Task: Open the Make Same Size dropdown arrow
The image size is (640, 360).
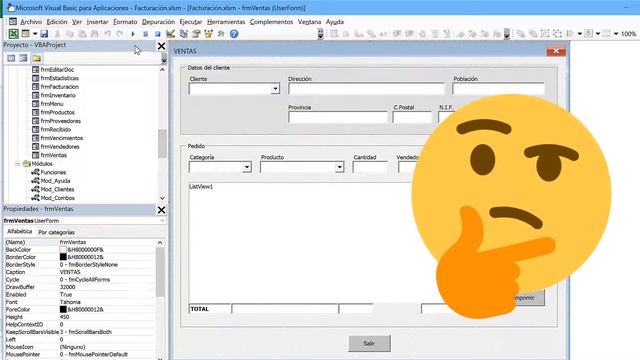Action: coord(616,33)
